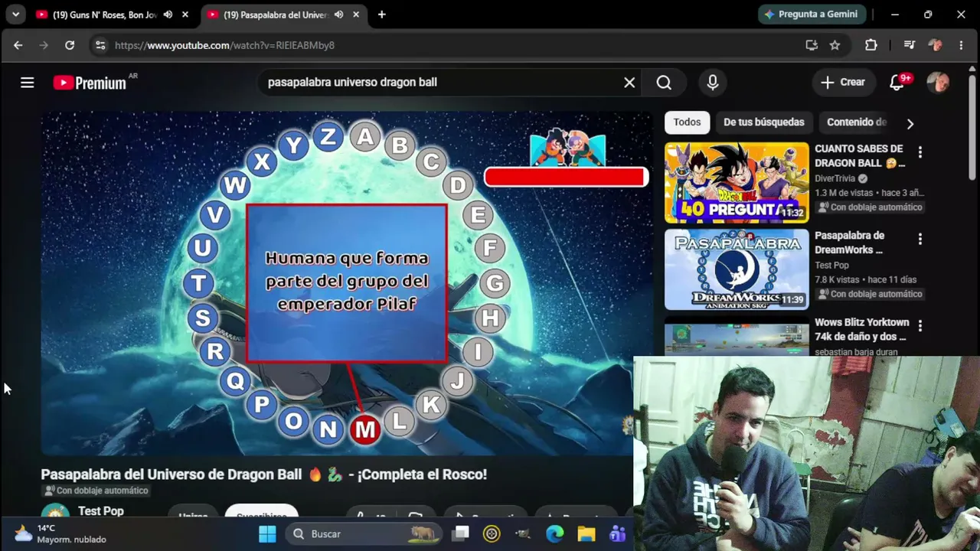Open options for Wows Blitz Yorktown video
980x551 pixels.
pos(920,326)
